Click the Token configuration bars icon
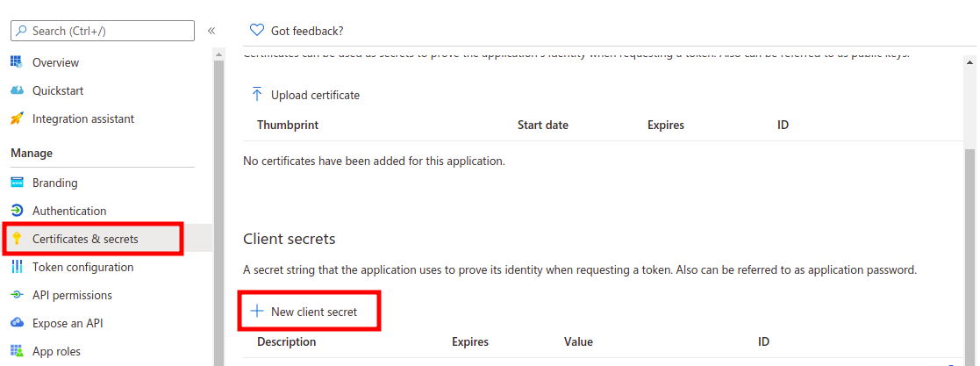 coord(16,267)
